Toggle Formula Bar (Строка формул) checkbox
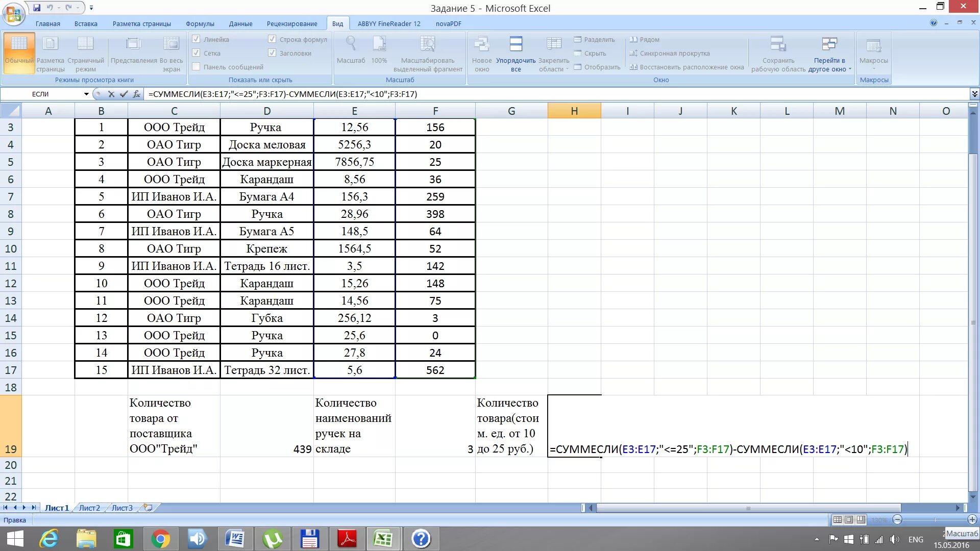 pos(272,39)
